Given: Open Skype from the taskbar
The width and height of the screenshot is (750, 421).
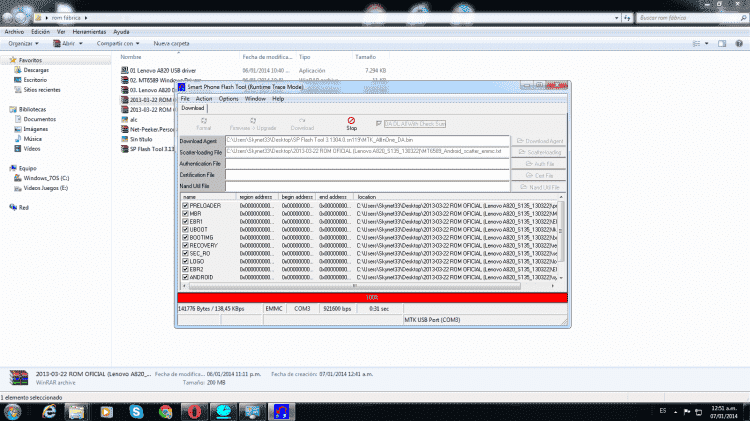Looking at the screenshot, I should pyautogui.click(x=136, y=412).
